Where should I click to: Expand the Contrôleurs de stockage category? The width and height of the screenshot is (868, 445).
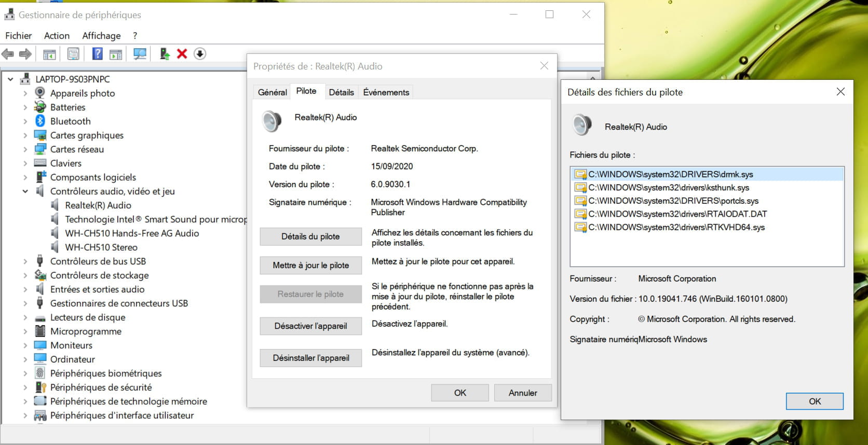click(x=25, y=275)
